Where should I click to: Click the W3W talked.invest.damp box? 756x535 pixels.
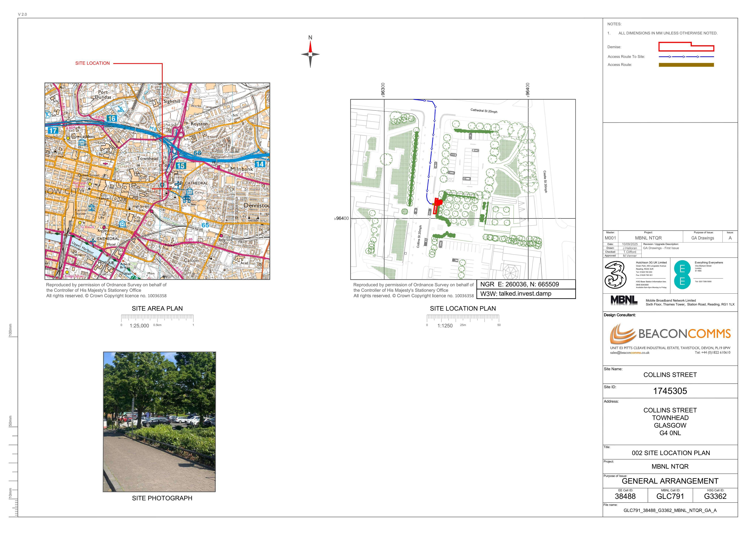click(x=526, y=294)
